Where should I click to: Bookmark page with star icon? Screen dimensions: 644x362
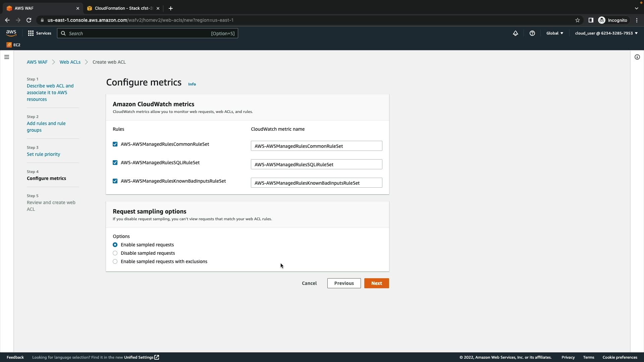click(x=578, y=20)
